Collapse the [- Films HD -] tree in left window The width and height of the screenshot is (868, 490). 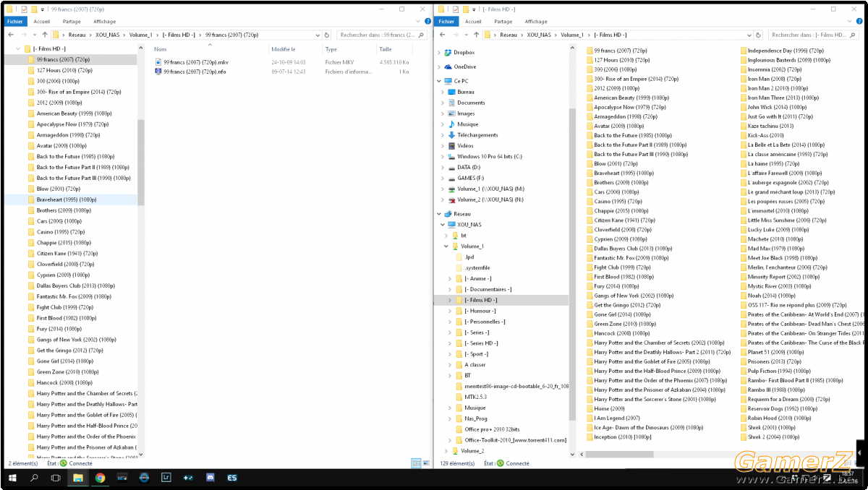tap(18, 48)
